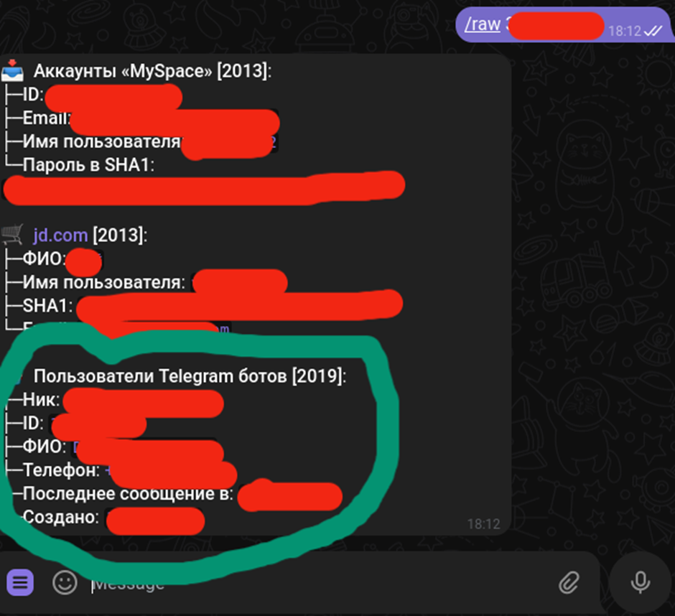This screenshot has height=616, width=675.
Task: Click the Пароль в SHA1 label
Action: 88,164
